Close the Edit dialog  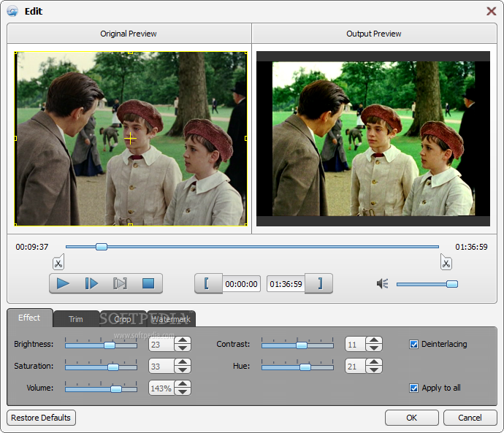(x=491, y=11)
